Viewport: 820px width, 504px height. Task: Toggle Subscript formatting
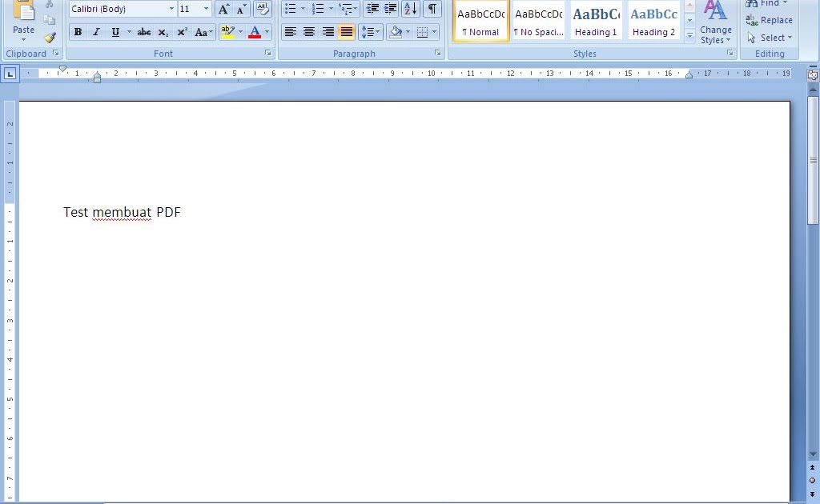pos(163,32)
